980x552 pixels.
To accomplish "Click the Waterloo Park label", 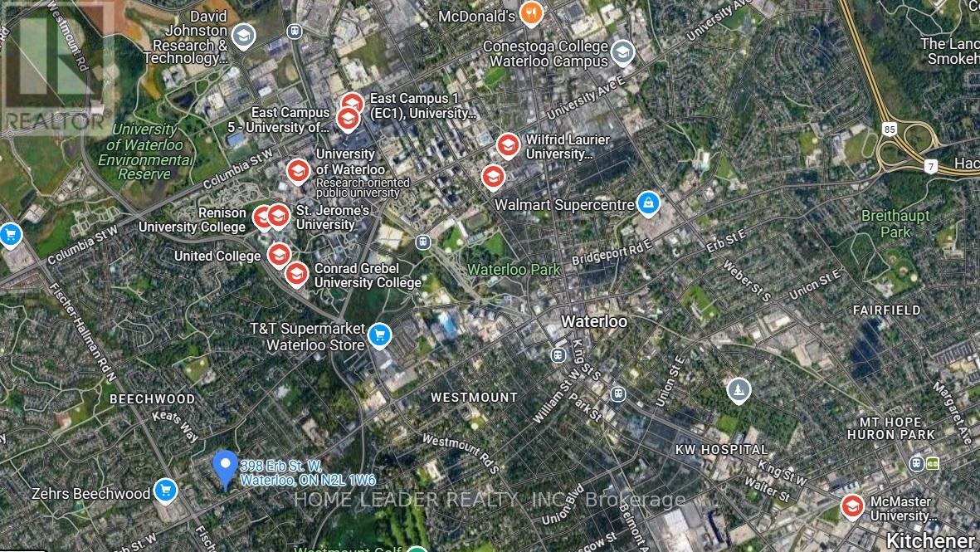I will pos(514,270).
